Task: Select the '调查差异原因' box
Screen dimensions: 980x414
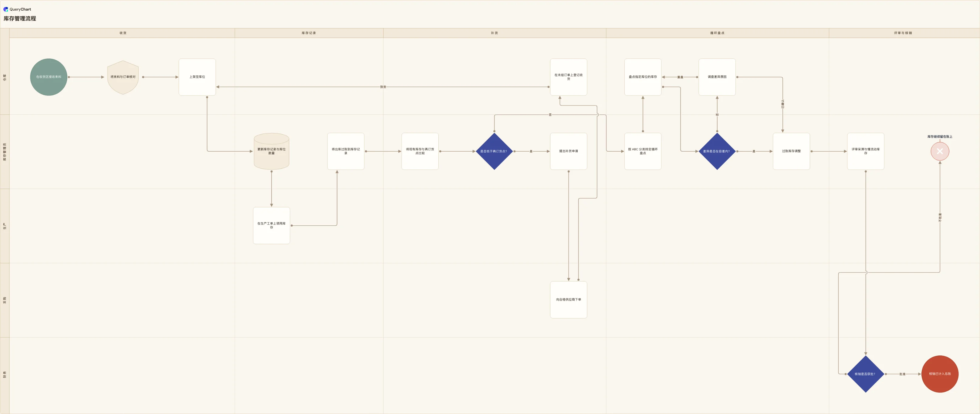Action: click(x=717, y=77)
